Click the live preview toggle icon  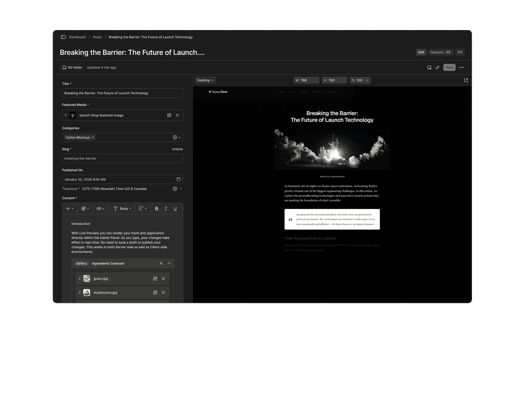click(429, 67)
